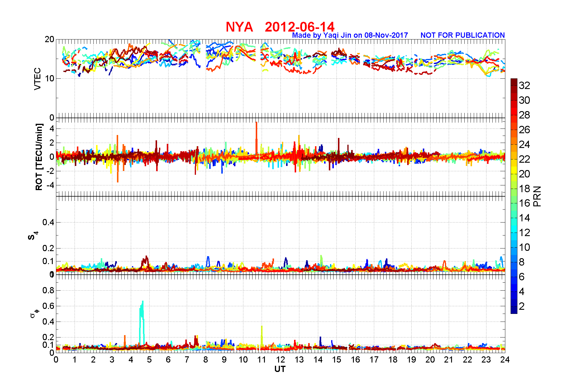Viewport: 561px width, 392px height.
Task: Click the sigma-phi axis tick "0.6"
Action: pos(48,306)
